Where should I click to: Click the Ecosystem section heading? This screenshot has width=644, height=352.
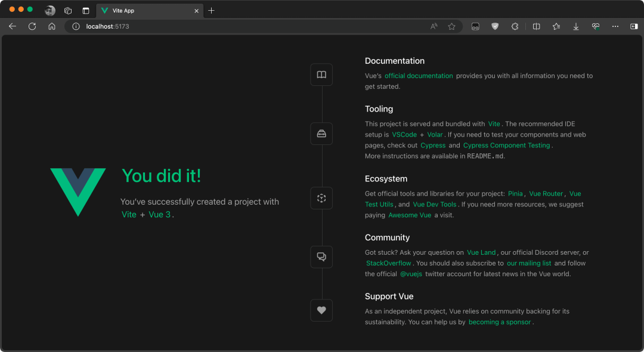click(386, 178)
